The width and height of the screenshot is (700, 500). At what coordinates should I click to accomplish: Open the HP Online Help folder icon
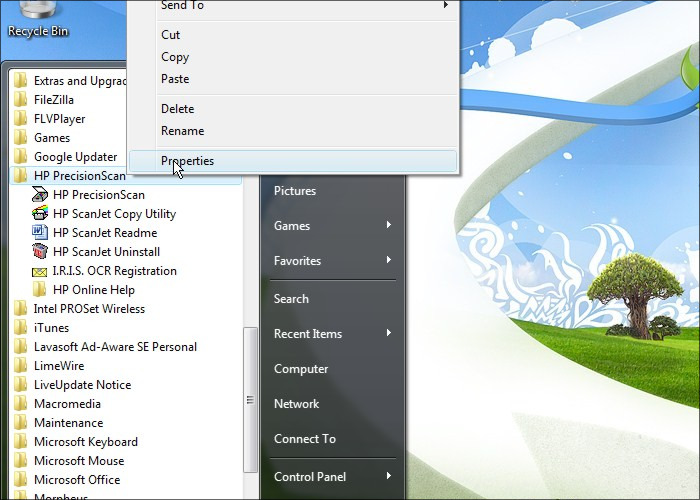tap(40, 290)
